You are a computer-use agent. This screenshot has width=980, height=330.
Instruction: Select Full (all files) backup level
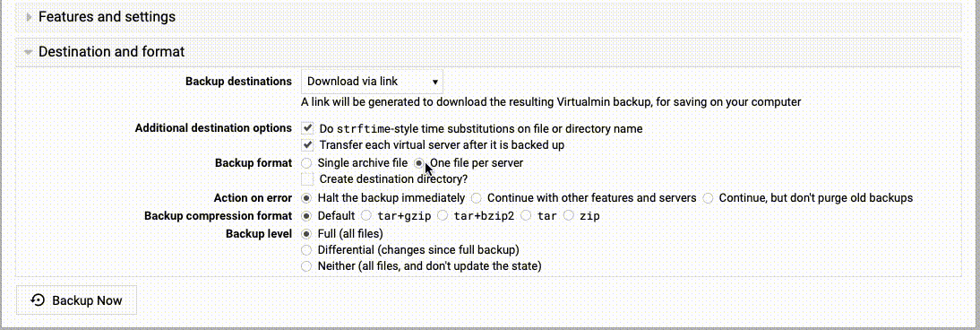pyautogui.click(x=307, y=233)
